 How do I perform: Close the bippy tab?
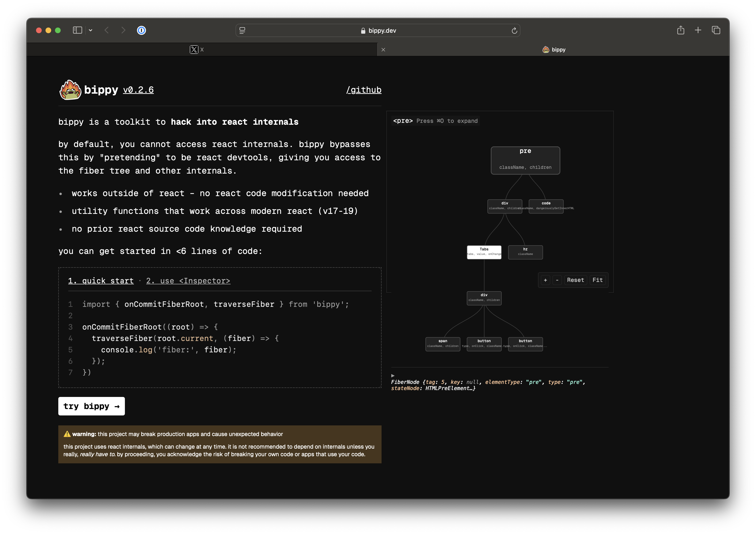[x=383, y=50]
